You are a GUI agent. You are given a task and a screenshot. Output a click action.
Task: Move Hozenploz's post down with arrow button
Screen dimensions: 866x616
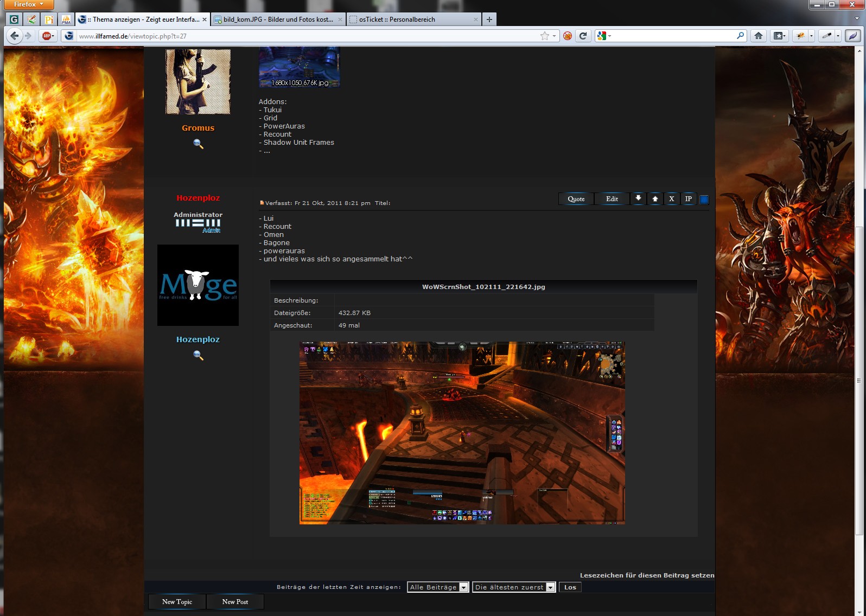coord(638,198)
